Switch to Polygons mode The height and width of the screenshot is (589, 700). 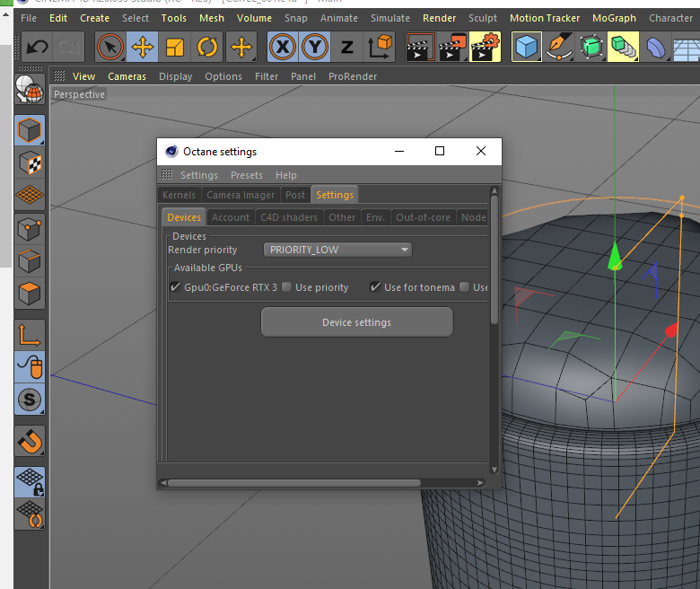pyautogui.click(x=30, y=294)
